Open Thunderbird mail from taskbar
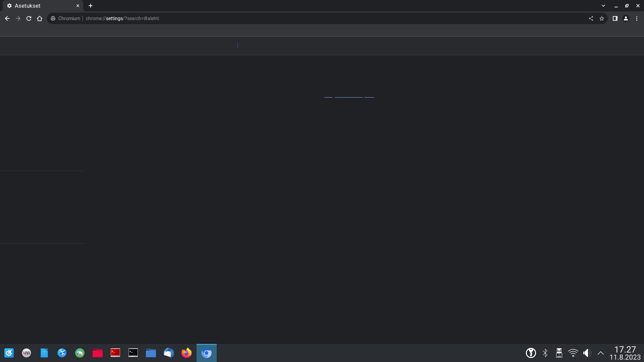644x362 pixels. tap(169, 353)
